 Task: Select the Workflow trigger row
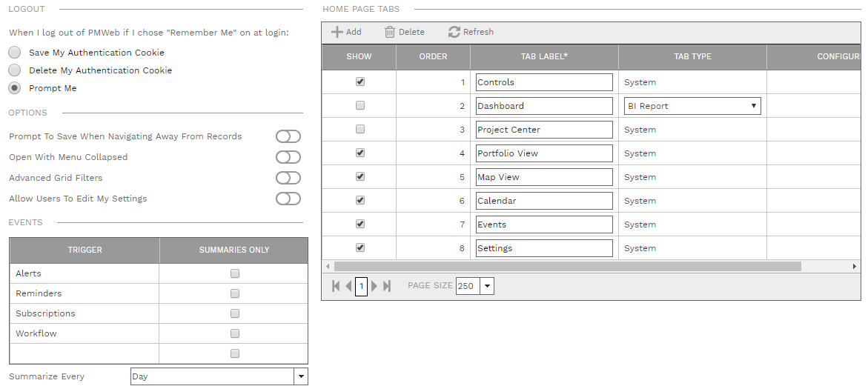[159, 333]
